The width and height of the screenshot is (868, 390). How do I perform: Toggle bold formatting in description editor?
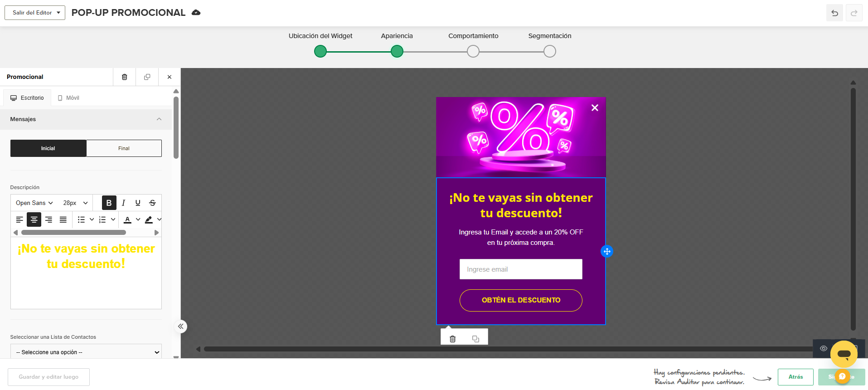tap(109, 203)
